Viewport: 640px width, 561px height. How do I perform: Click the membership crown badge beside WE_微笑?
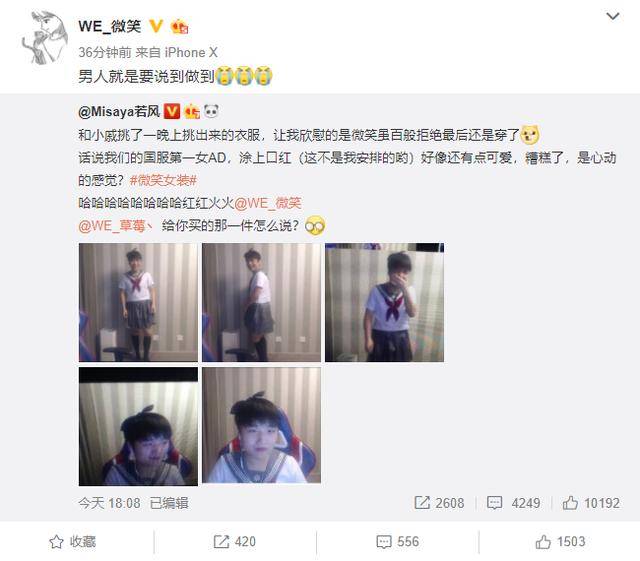click(x=180, y=27)
